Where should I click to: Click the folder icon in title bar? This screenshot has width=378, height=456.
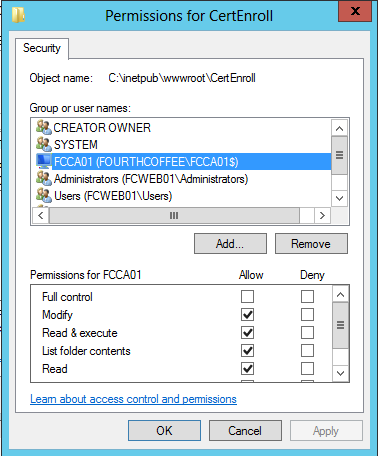coord(19,15)
